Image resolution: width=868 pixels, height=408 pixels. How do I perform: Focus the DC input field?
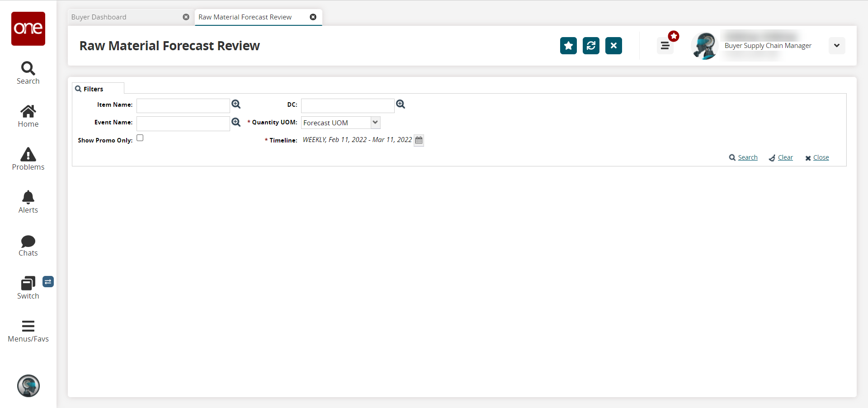click(348, 106)
